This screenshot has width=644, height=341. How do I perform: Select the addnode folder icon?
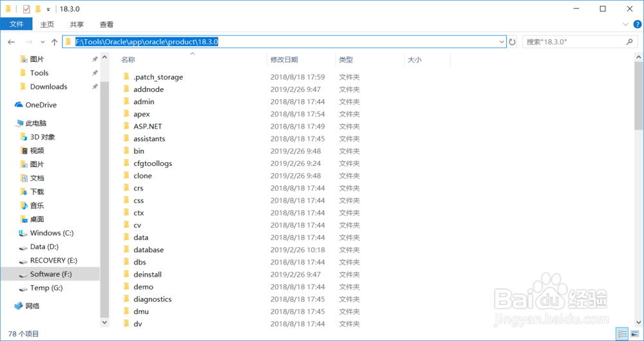point(126,89)
